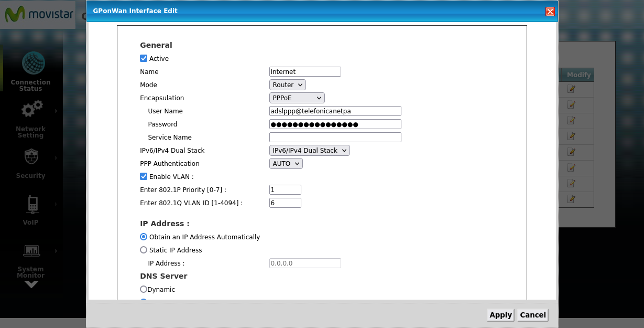
Task: Select the Dynamic DNS radio option
Action: coord(144,289)
